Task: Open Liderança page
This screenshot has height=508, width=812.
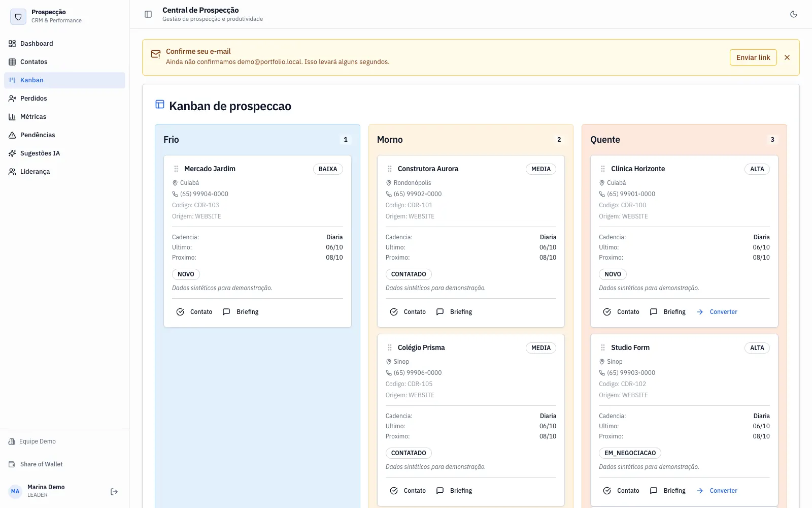Action: (64, 172)
